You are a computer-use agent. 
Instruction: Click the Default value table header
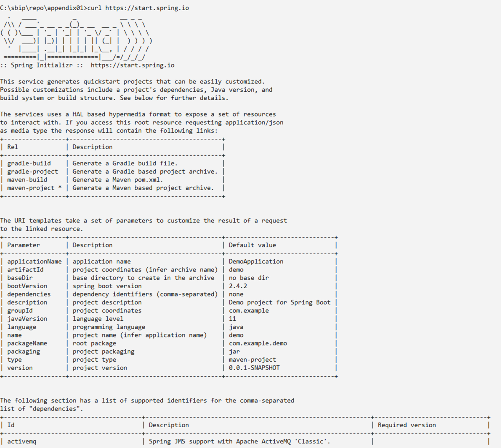click(253, 245)
